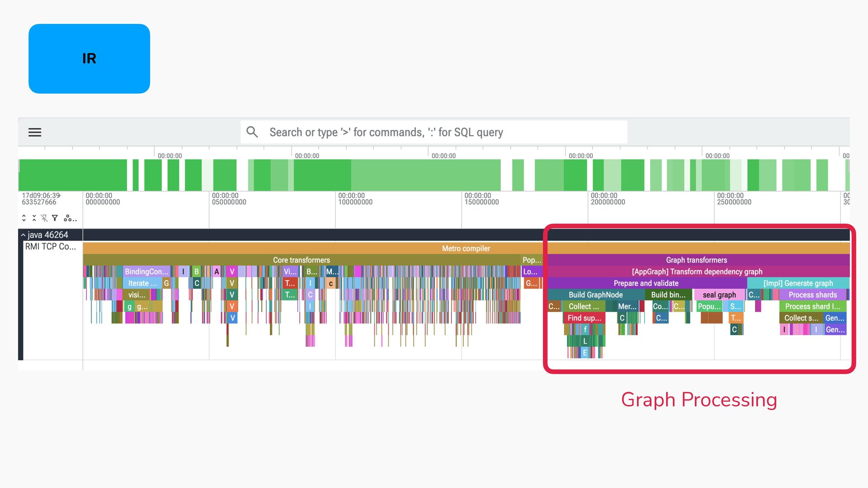Viewport: 868px width, 488px height.
Task: Open the track filter funnel icon
Action: pos(55,218)
